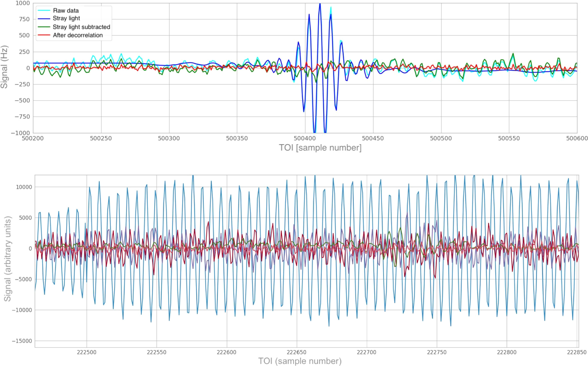Image resolution: width=588 pixels, height=366 pixels.
Task: Click the cyan Raw data legend line
Action: (44, 11)
